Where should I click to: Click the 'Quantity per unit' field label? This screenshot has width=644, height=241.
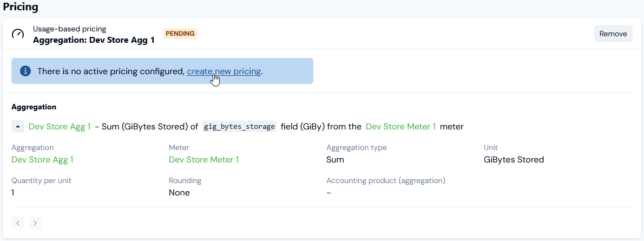pyautogui.click(x=41, y=180)
